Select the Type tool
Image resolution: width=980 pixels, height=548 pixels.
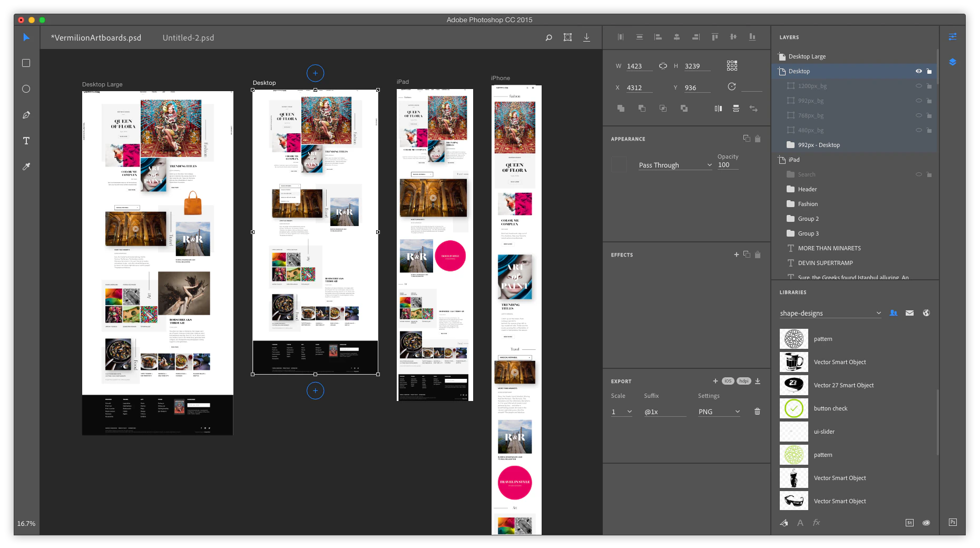pyautogui.click(x=25, y=141)
